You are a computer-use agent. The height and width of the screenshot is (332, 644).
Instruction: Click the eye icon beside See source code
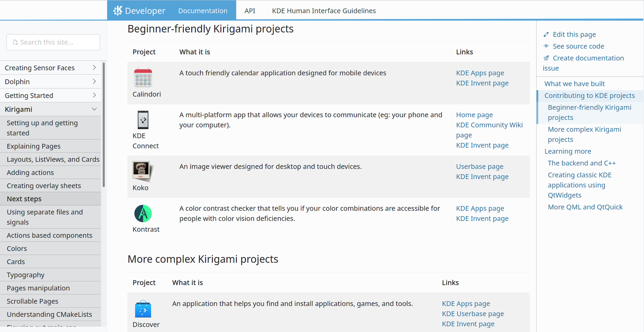coord(546,46)
